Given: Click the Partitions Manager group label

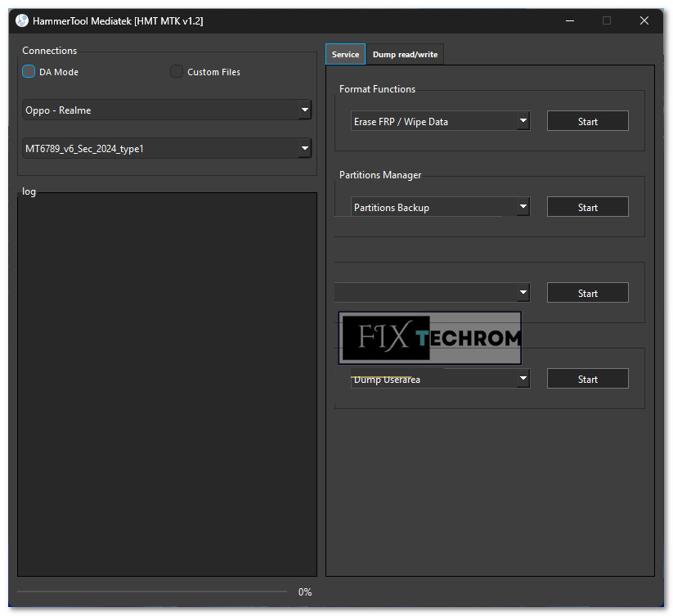Looking at the screenshot, I should pyautogui.click(x=380, y=175).
